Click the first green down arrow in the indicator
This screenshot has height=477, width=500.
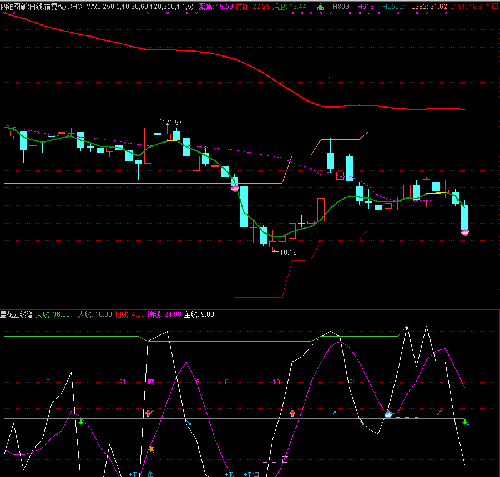[x=81, y=422]
